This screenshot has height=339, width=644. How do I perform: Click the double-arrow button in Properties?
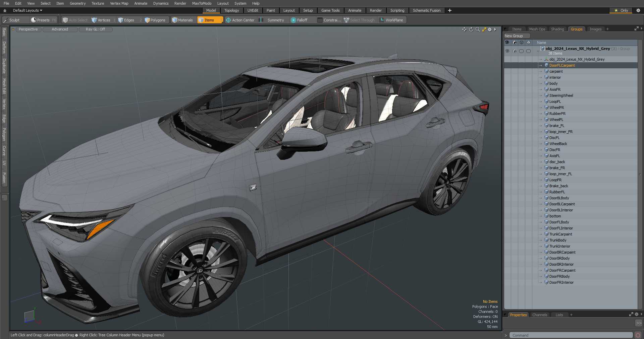point(639,323)
